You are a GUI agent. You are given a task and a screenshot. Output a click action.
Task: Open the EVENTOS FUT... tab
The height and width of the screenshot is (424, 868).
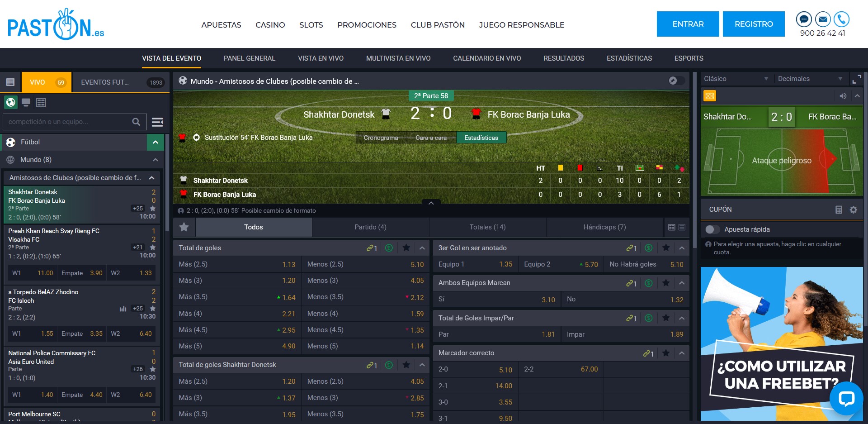click(121, 82)
